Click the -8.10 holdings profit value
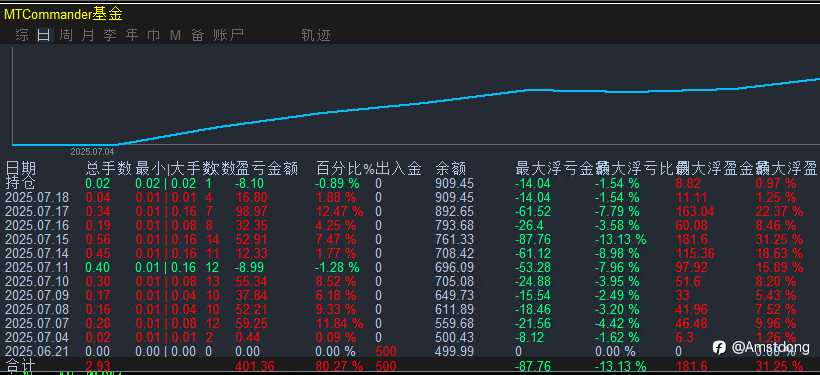 point(249,184)
